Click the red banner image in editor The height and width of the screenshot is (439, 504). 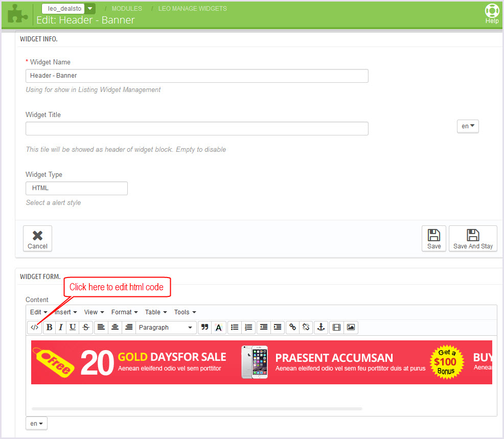261,362
